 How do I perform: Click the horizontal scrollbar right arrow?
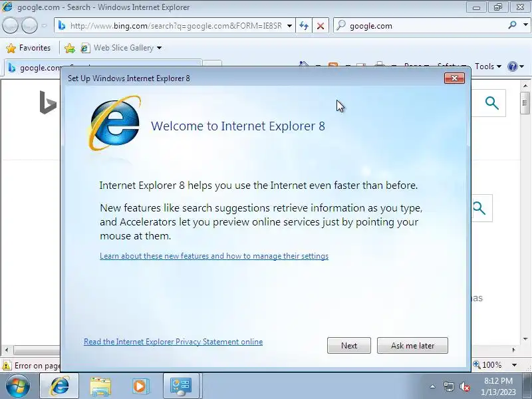click(x=514, y=350)
